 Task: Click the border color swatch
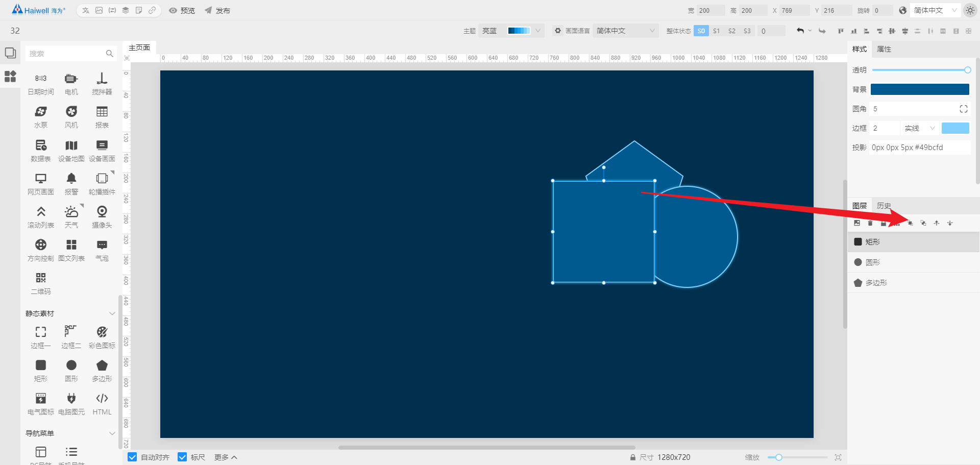[x=955, y=128]
